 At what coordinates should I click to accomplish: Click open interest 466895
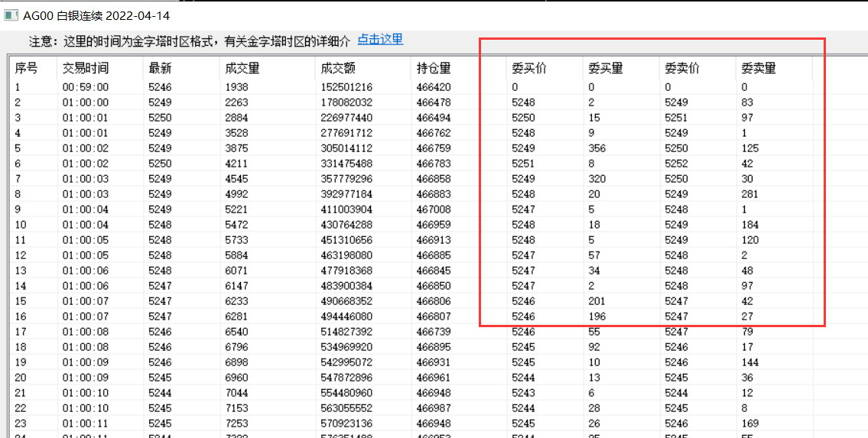click(x=434, y=347)
